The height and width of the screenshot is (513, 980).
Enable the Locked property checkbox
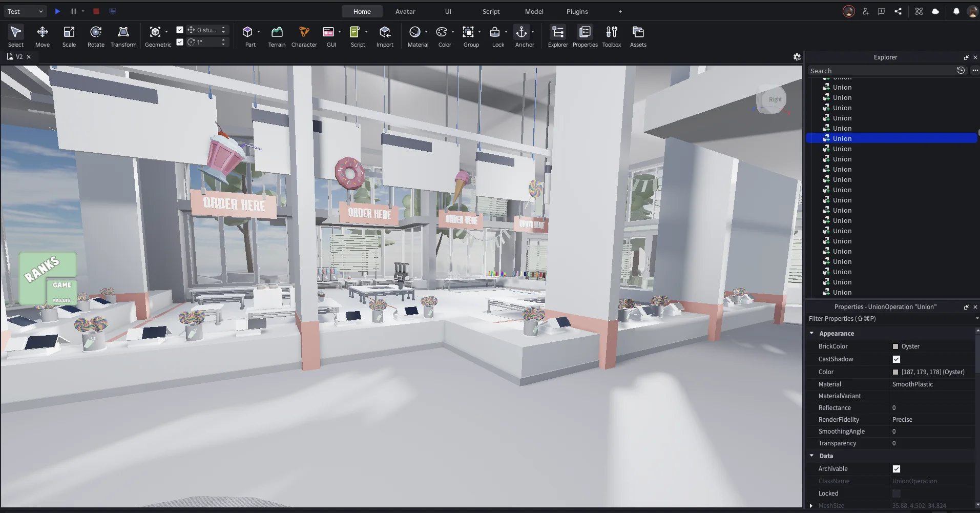tap(896, 494)
